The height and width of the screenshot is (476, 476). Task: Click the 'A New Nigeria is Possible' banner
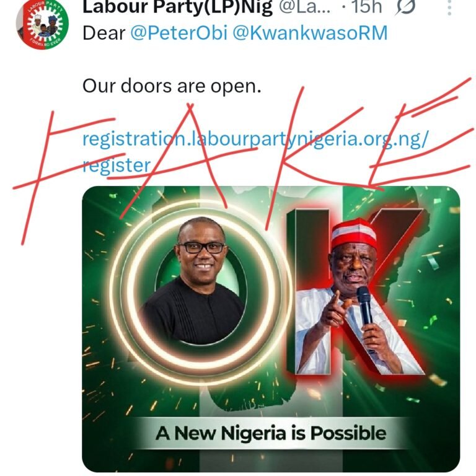point(271,432)
